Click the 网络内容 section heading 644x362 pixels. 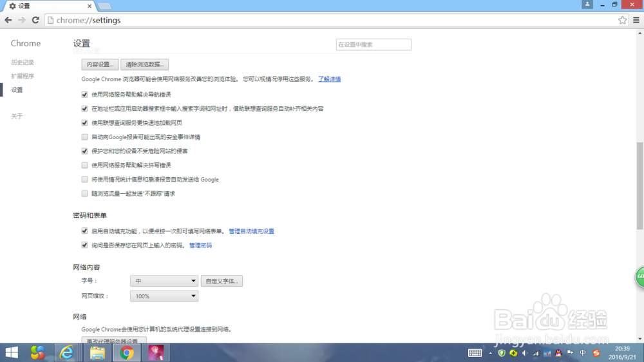(87, 267)
